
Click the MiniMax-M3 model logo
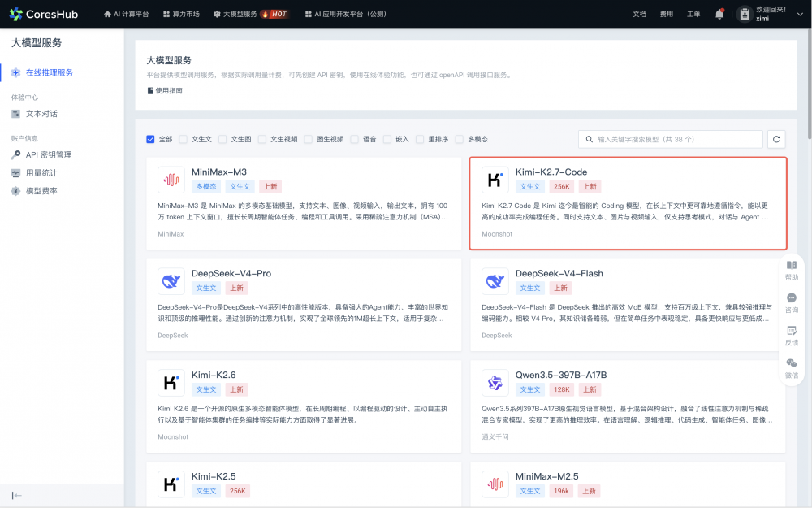point(171,180)
